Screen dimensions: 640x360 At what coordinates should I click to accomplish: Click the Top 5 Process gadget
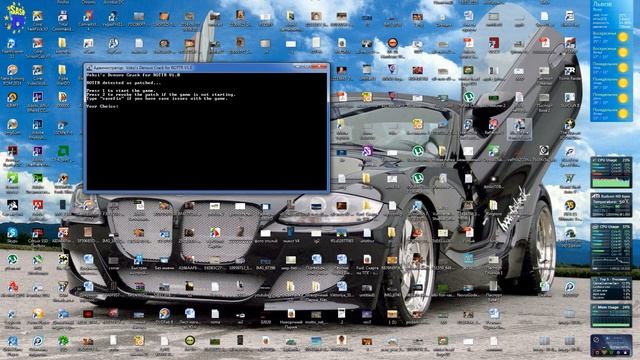[611, 288]
